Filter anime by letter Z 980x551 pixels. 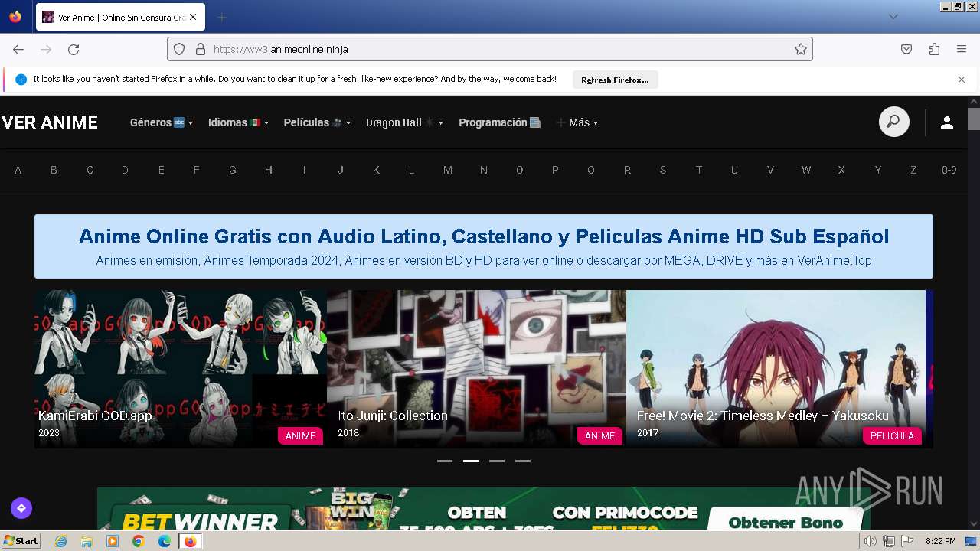coord(913,170)
